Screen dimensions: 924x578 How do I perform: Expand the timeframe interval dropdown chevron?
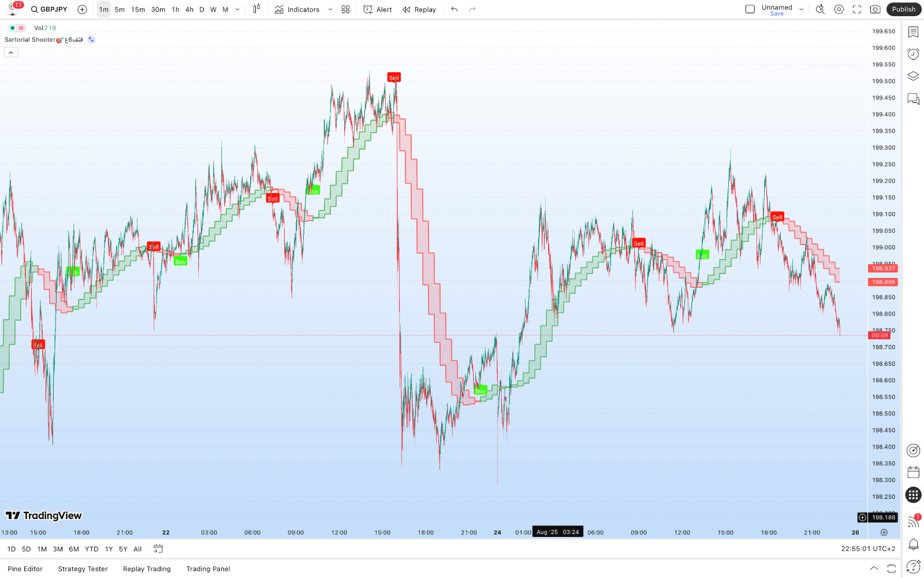coord(237,9)
